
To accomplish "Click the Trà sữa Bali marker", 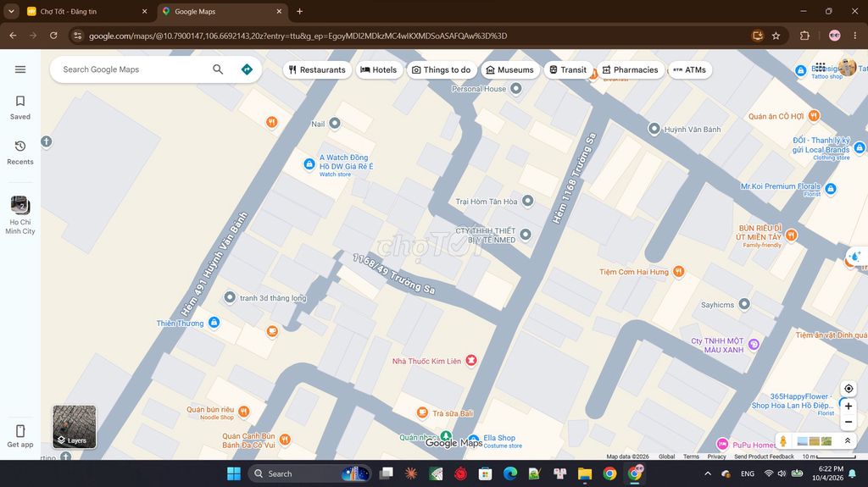I will 422,412.
